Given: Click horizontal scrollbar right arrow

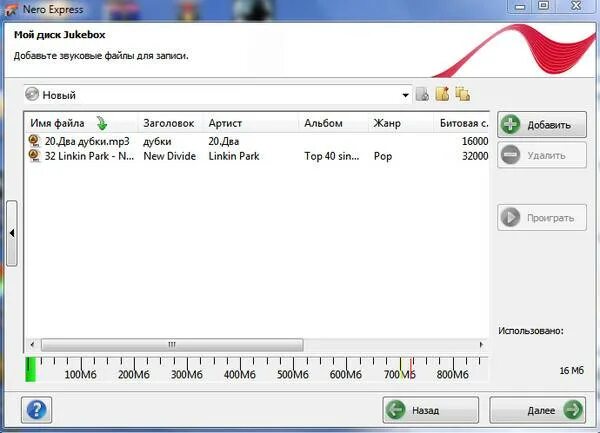Looking at the screenshot, I should (x=481, y=345).
